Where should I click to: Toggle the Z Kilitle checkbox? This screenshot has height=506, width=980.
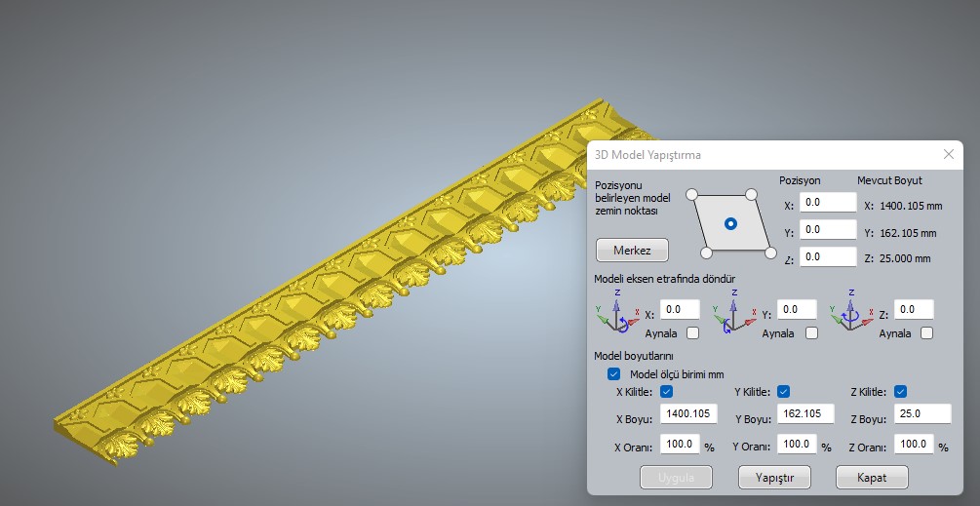click(x=901, y=392)
